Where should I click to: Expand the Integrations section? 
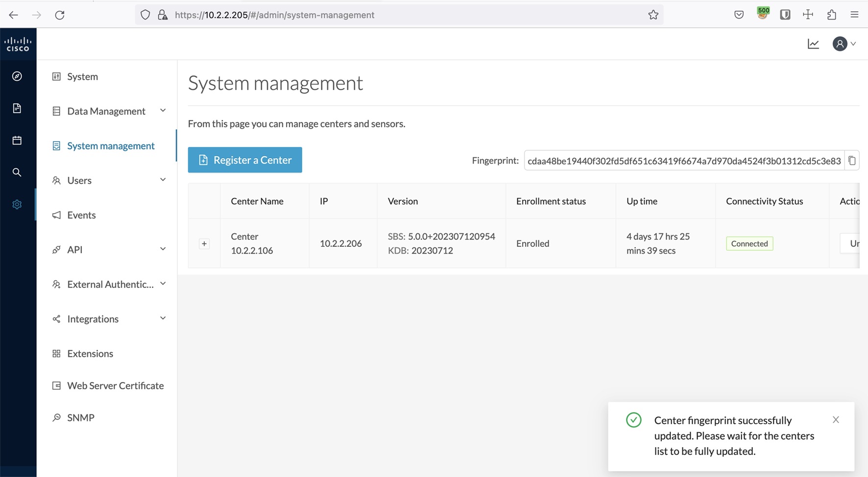(x=163, y=318)
